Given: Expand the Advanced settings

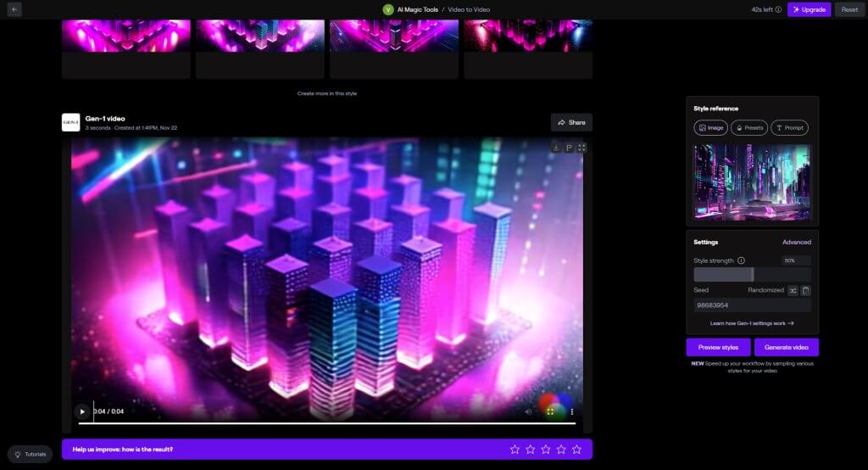Looking at the screenshot, I should [x=796, y=242].
